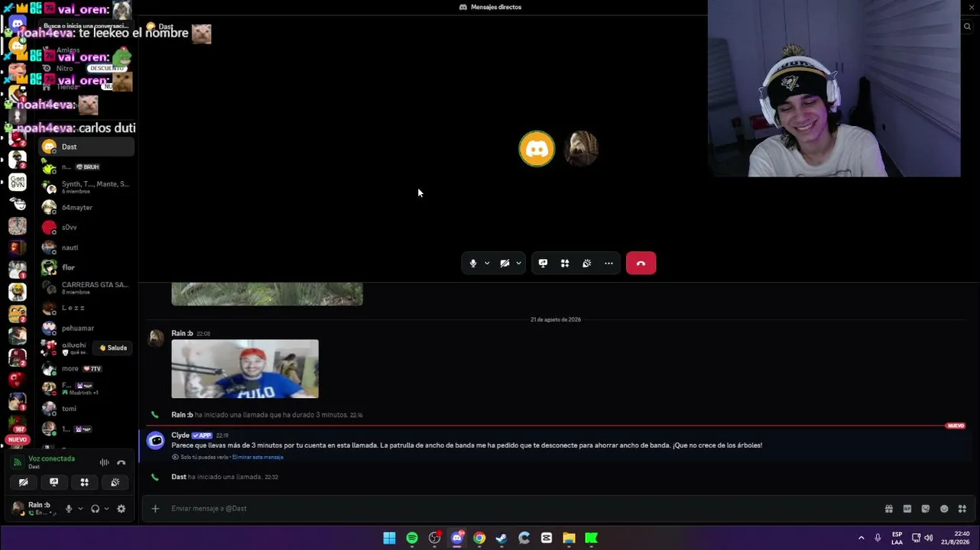Screen dimensions: 980x550
Task: Open Steam from the taskbar
Action: pyautogui.click(x=501, y=538)
